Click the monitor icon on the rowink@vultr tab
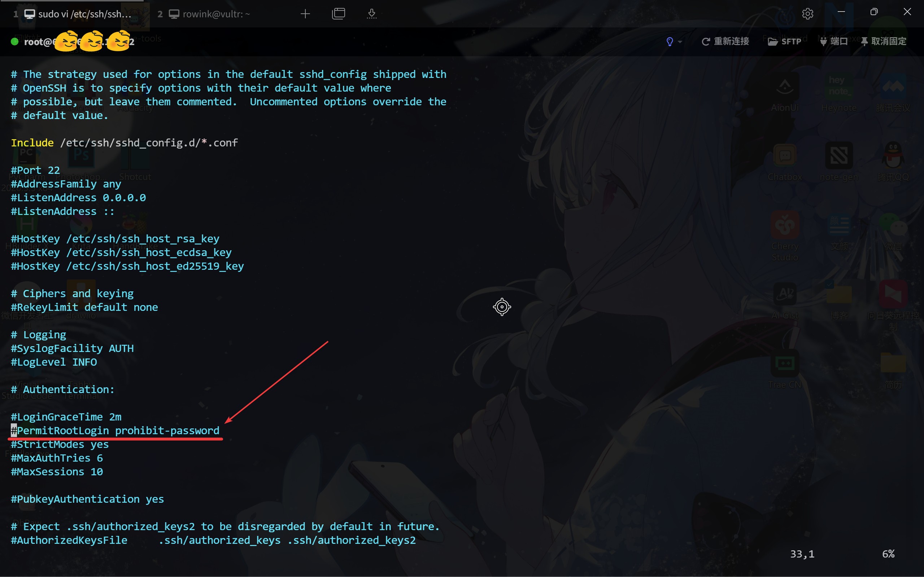The image size is (924, 577). [x=174, y=14]
